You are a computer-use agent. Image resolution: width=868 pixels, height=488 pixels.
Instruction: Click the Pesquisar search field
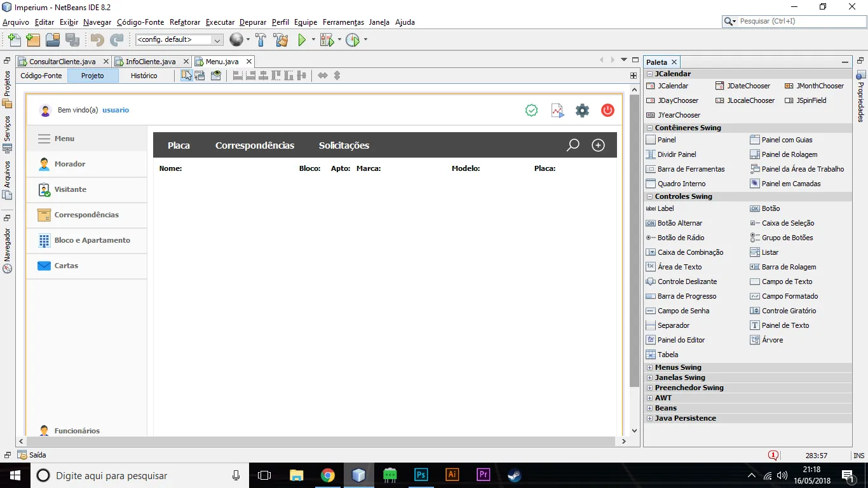click(793, 21)
